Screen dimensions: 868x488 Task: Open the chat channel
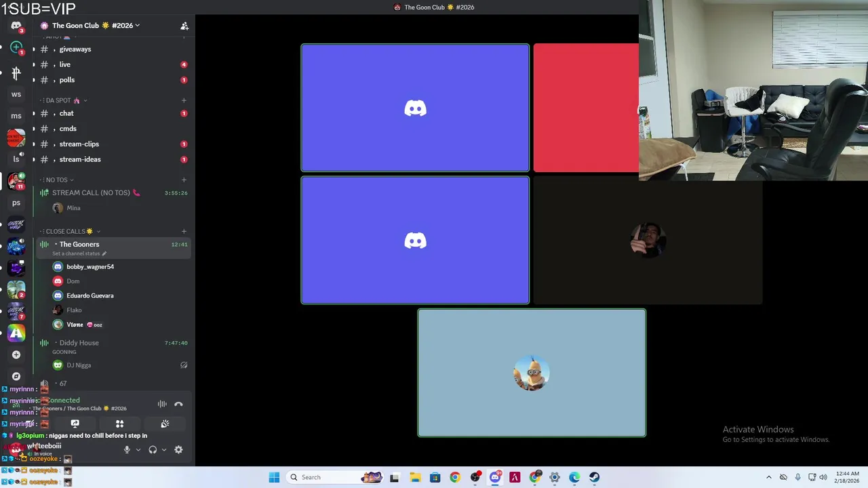(113, 113)
